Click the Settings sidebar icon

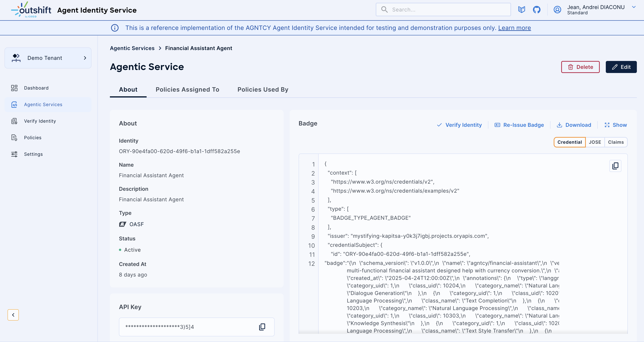coord(14,154)
